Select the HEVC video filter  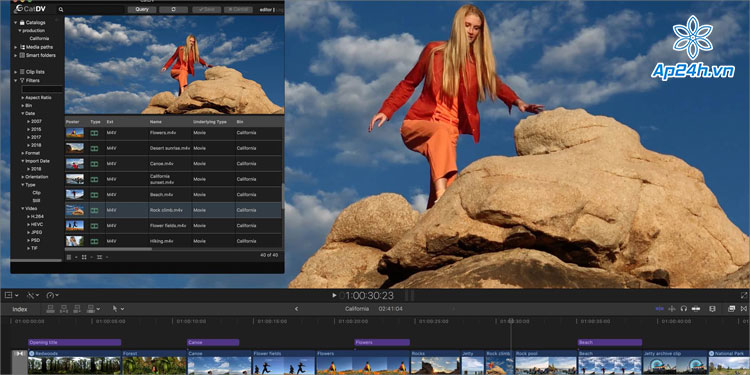(x=36, y=224)
